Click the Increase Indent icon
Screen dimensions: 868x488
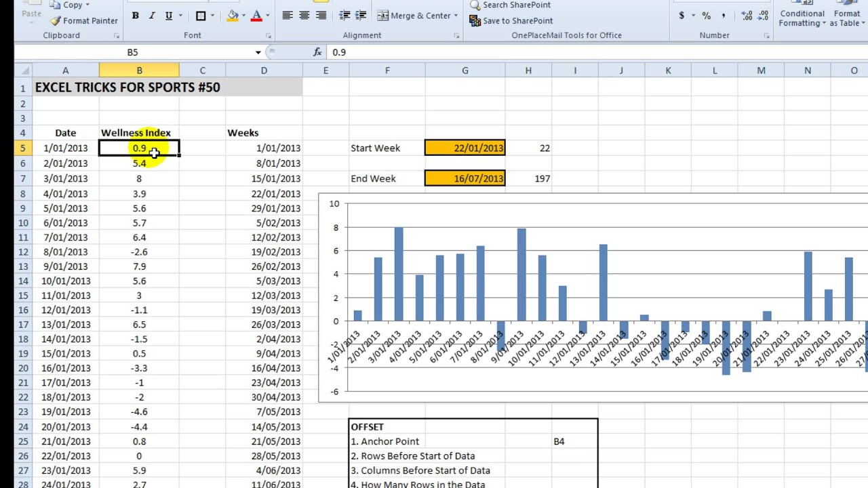pos(360,15)
